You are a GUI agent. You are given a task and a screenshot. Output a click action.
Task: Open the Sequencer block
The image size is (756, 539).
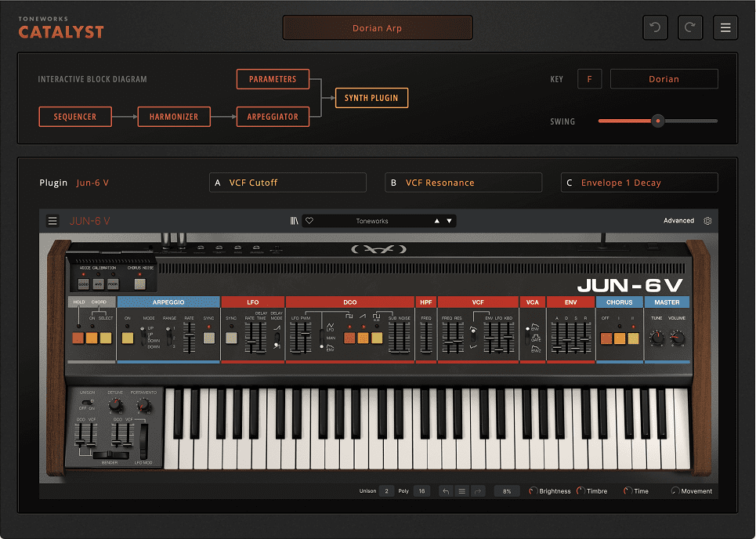[x=75, y=117]
